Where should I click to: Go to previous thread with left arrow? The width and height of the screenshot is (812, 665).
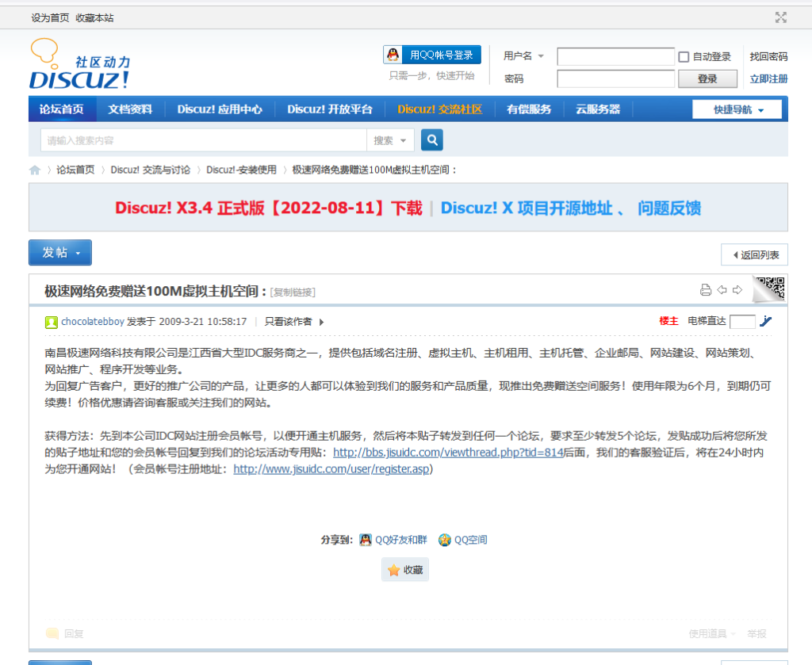722,290
